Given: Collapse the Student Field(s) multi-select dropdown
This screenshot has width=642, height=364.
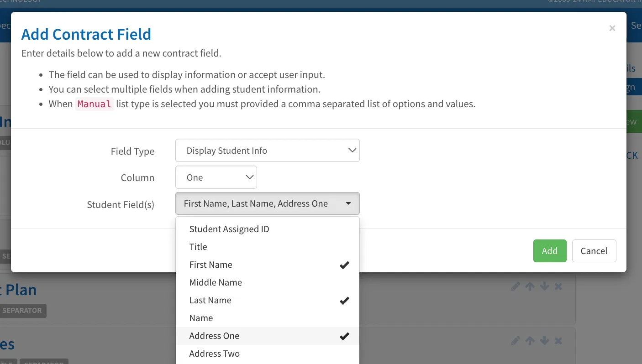Looking at the screenshot, I should pyautogui.click(x=268, y=203).
